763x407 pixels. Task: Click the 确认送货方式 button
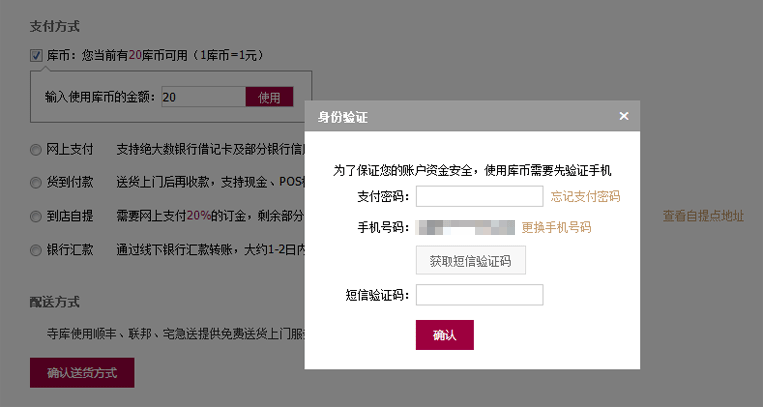click(x=82, y=373)
